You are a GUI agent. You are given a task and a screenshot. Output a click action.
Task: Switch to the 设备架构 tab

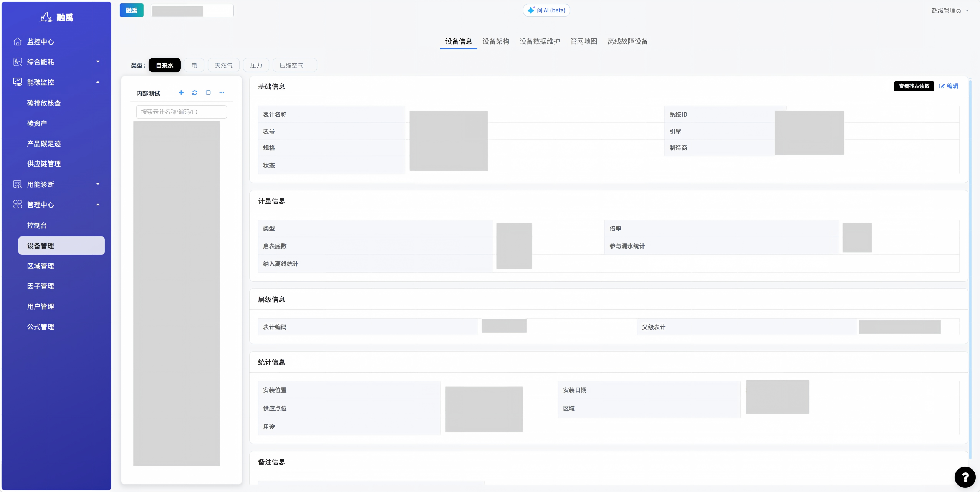(496, 41)
